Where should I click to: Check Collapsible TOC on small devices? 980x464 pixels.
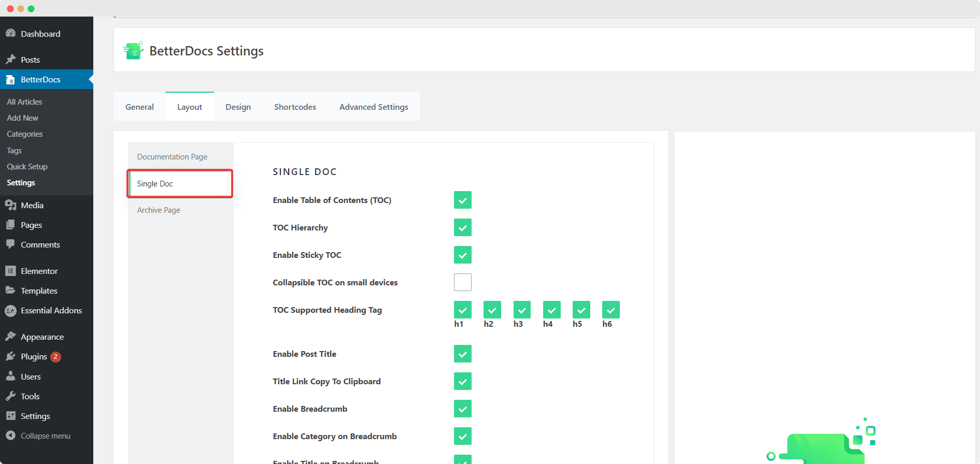click(463, 282)
